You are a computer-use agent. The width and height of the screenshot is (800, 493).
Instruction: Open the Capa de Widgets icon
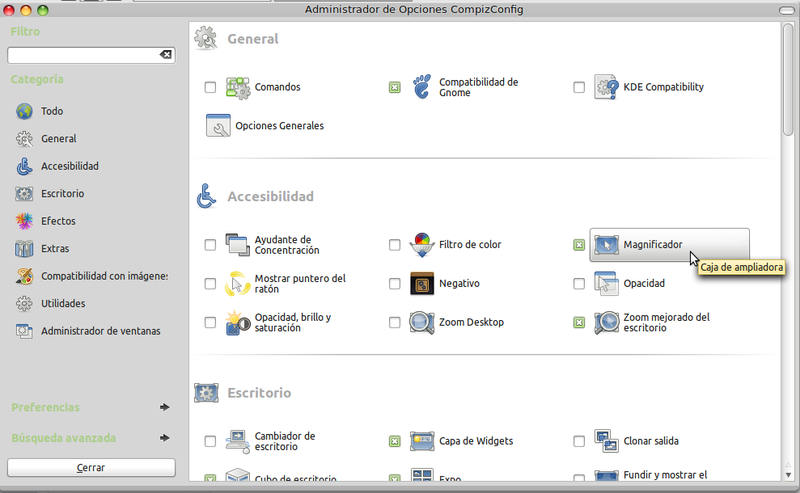[423, 441]
